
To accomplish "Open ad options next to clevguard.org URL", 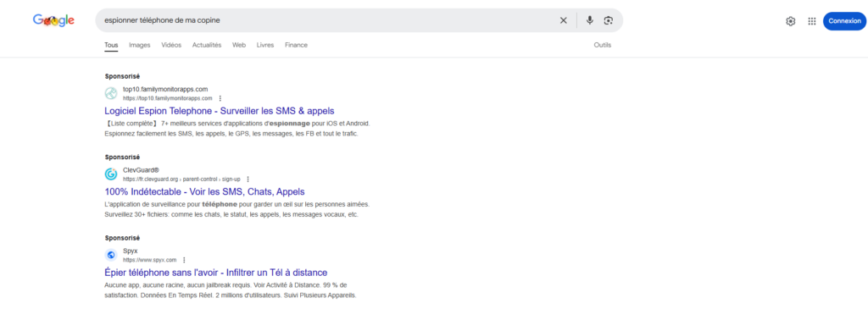I will [248, 179].
